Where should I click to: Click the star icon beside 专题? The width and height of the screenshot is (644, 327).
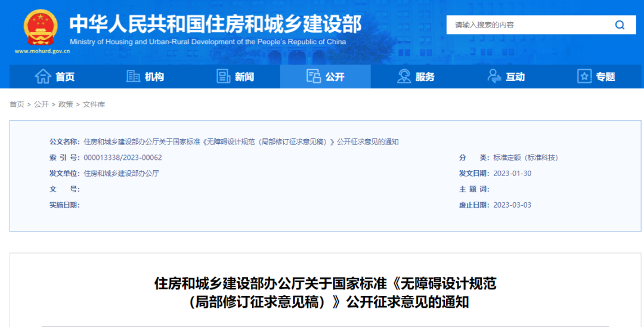click(x=584, y=76)
